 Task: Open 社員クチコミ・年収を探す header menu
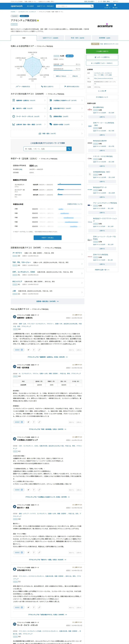[45, 6]
